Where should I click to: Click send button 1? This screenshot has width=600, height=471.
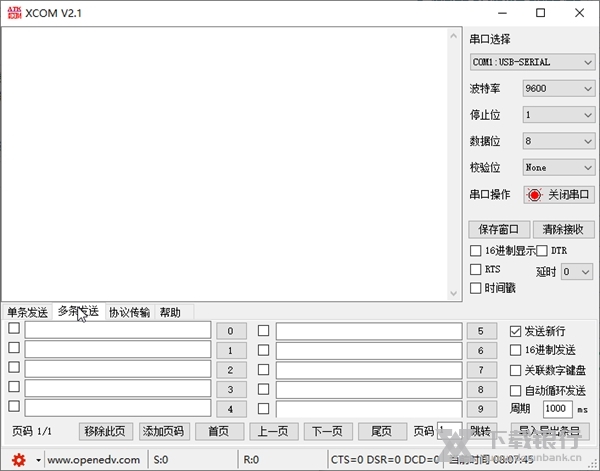(231, 350)
